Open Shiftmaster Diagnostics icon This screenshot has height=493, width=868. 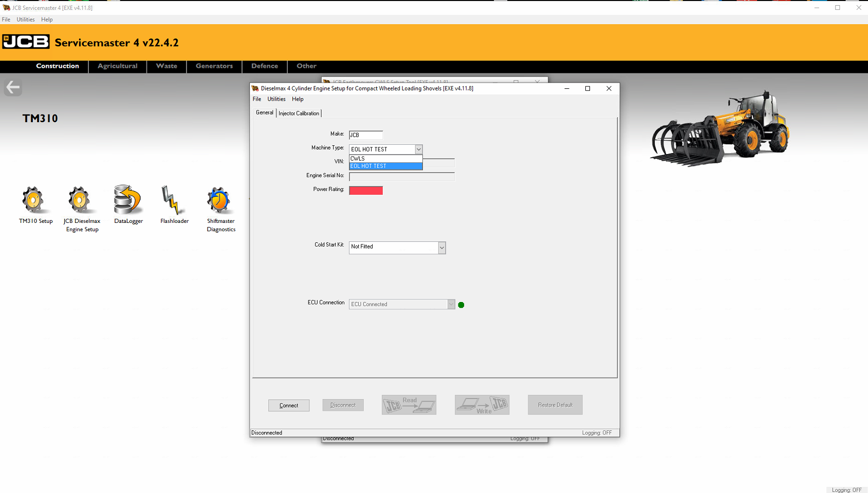(x=219, y=200)
